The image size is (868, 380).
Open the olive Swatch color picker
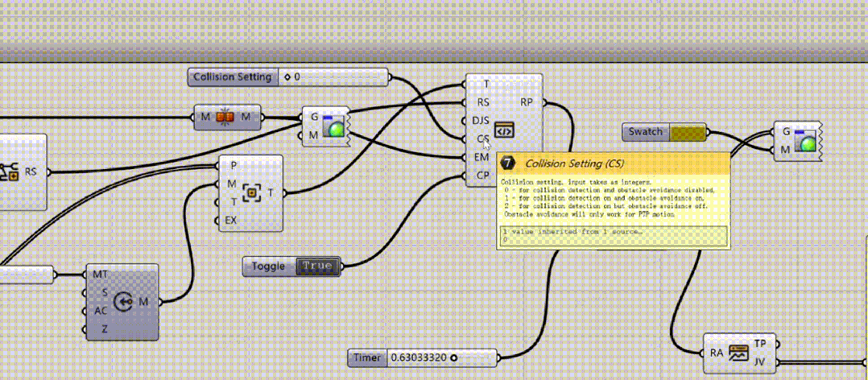(x=688, y=132)
